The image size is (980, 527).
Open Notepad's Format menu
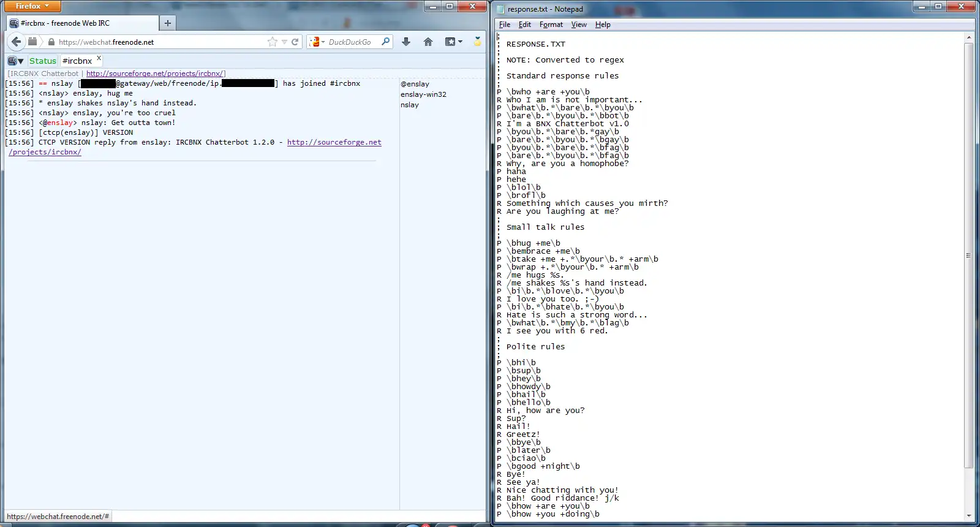[x=551, y=25]
